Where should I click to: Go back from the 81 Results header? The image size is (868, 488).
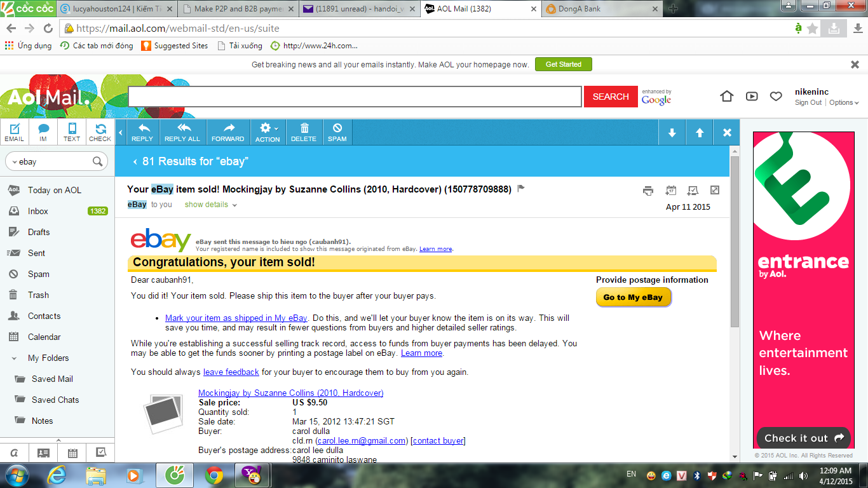pyautogui.click(x=135, y=162)
